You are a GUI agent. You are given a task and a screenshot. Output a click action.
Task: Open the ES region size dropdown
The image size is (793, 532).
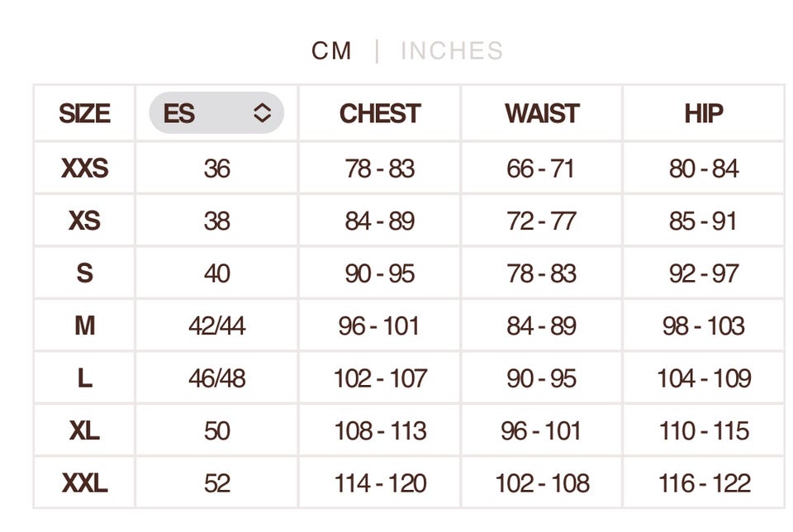(x=216, y=113)
